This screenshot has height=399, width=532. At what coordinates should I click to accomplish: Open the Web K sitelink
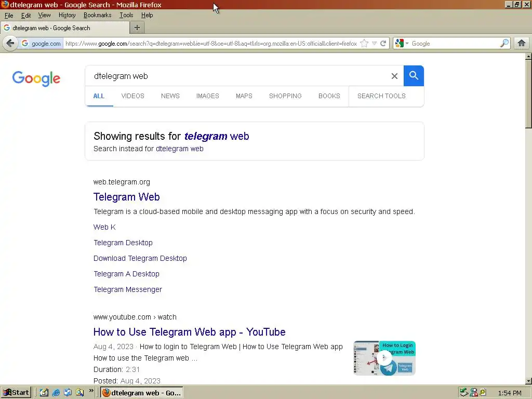pyautogui.click(x=104, y=228)
